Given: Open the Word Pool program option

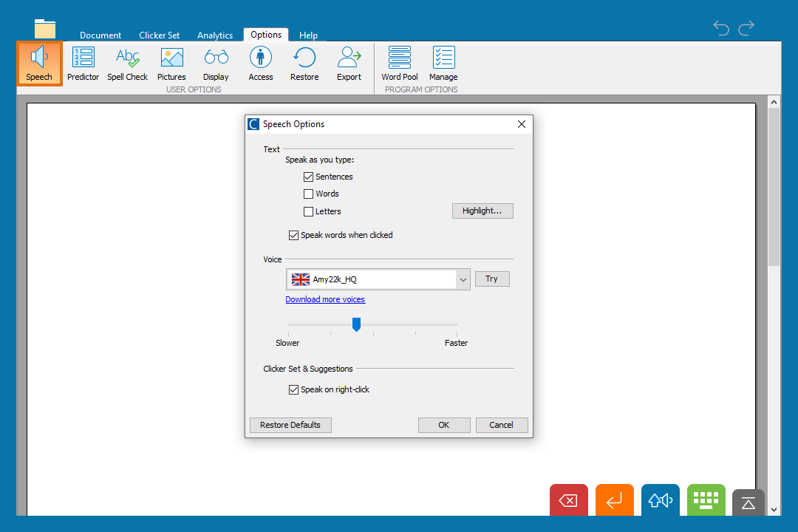Looking at the screenshot, I should click(400, 64).
